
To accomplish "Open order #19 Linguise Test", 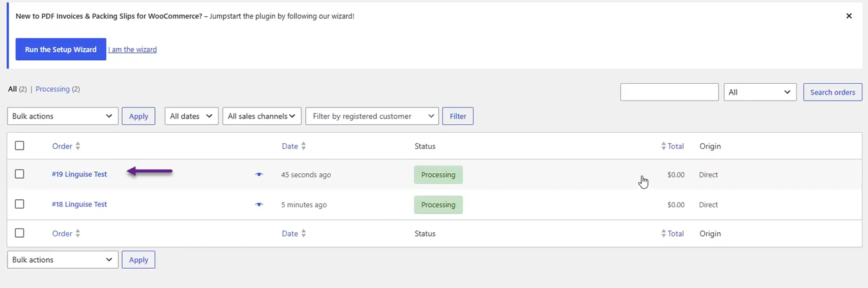I will [79, 174].
